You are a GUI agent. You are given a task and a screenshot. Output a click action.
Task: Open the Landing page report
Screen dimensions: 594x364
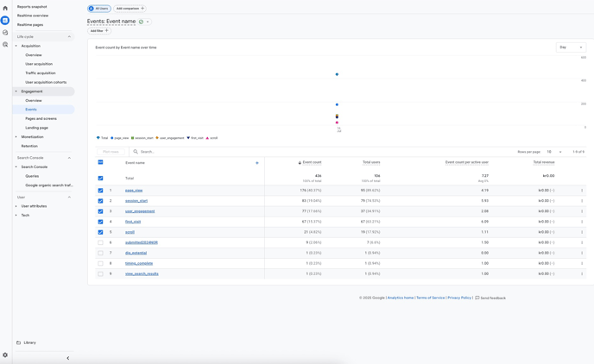point(37,128)
